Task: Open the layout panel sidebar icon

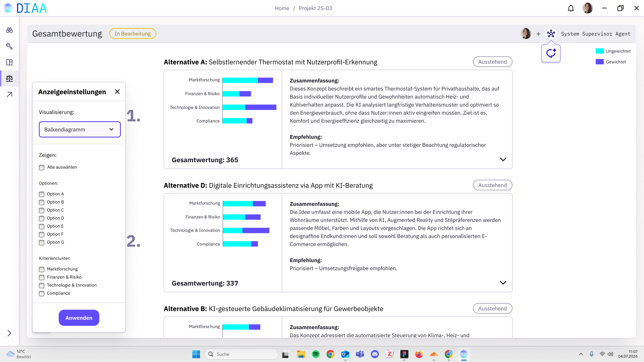Action: [x=9, y=62]
